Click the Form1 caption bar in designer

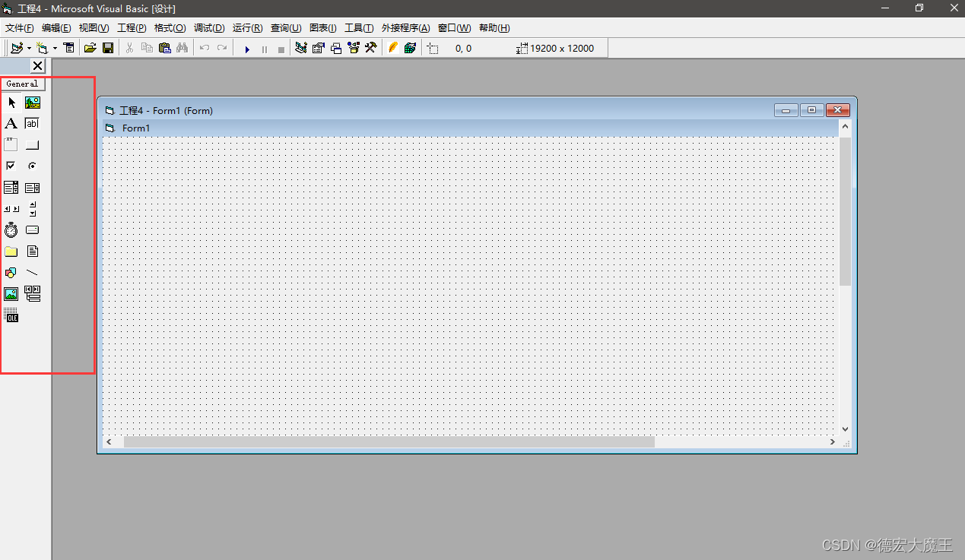click(x=470, y=128)
